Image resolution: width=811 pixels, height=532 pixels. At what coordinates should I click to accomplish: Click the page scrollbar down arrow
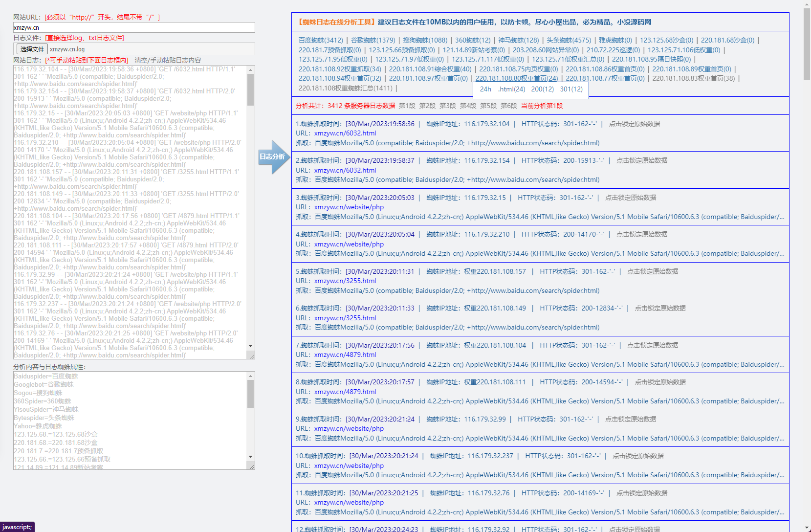click(807, 528)
